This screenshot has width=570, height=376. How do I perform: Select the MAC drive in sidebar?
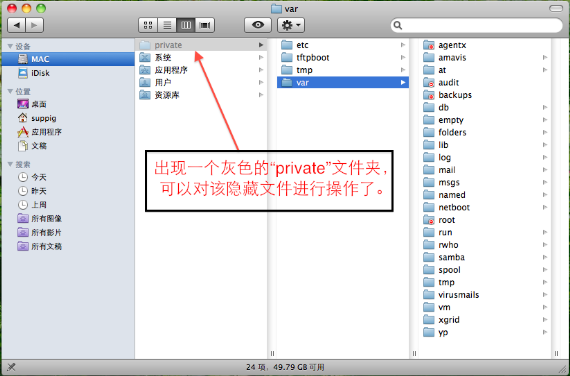[x=68, y=59]
